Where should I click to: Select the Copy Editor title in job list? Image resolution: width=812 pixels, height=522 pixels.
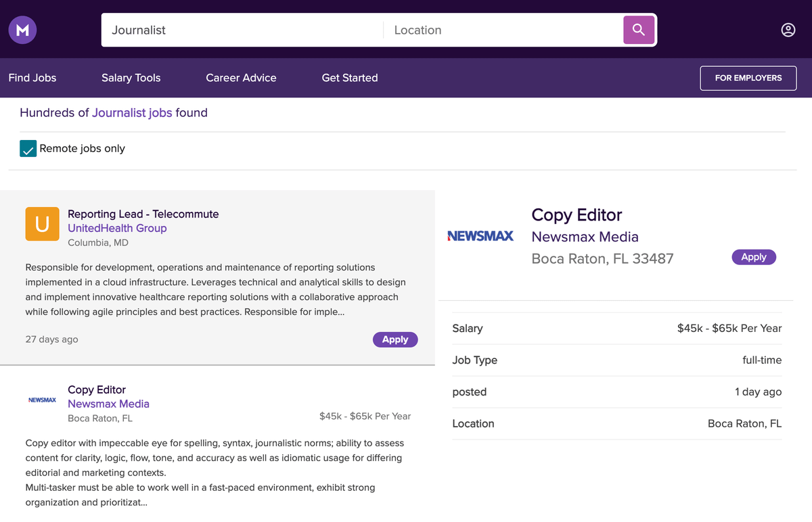pyautogui.click(x=97, y=389)
